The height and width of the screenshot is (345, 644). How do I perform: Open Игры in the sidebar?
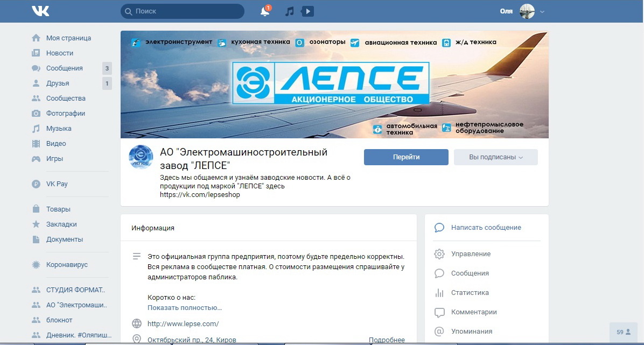54,159
